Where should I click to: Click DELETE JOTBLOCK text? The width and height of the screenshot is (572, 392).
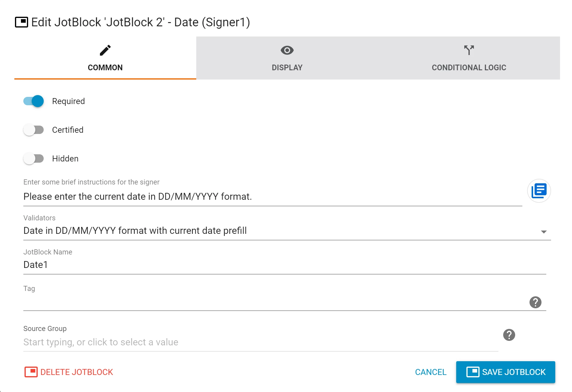77,372
